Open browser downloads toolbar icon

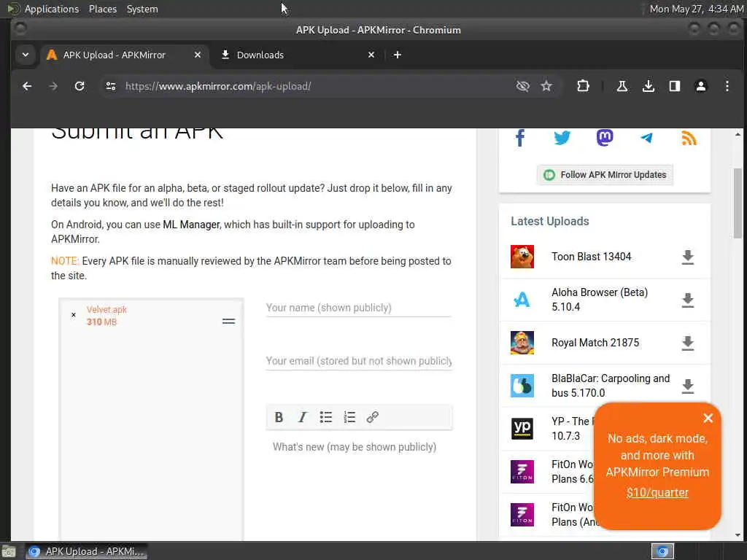(x=648, y=86)
